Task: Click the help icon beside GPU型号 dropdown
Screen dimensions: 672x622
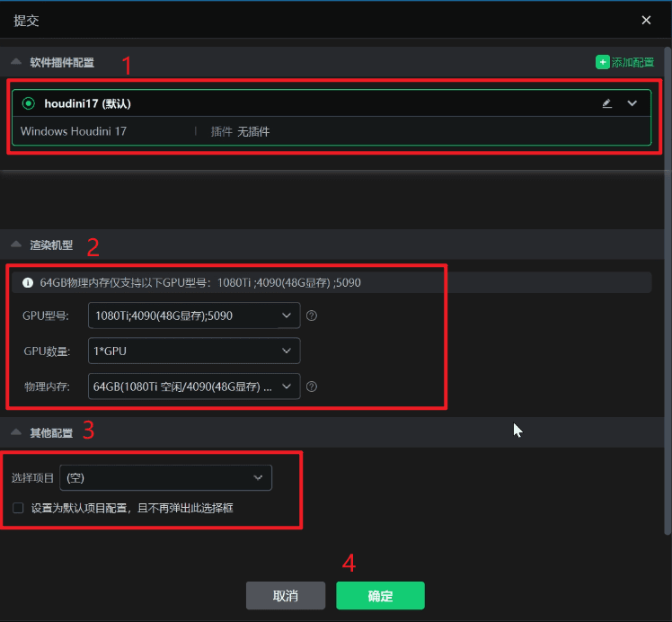Action: (x=312, y=315)
